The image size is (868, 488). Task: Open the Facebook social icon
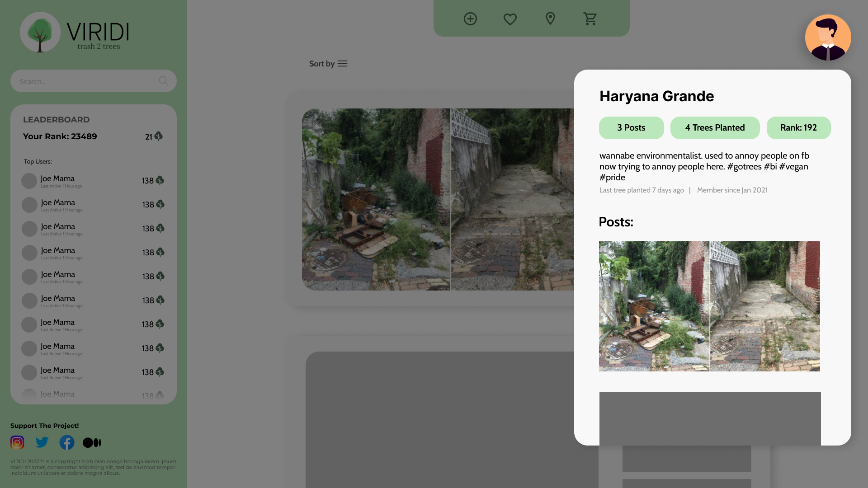click(x=67, y=442)
